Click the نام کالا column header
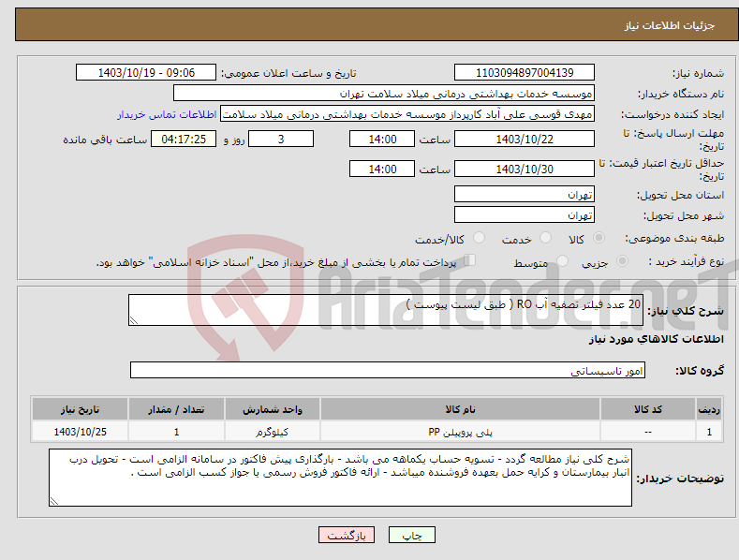 [460, 409]
